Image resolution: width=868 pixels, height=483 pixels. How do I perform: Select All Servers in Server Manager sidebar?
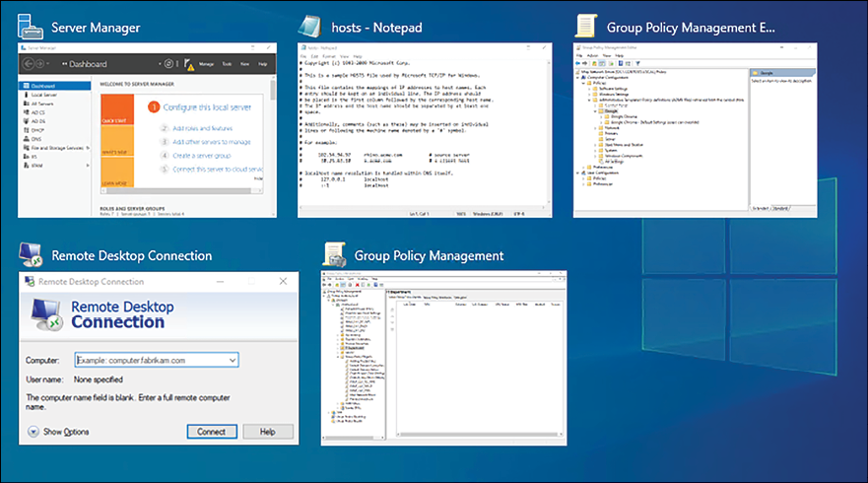[42, 103]
